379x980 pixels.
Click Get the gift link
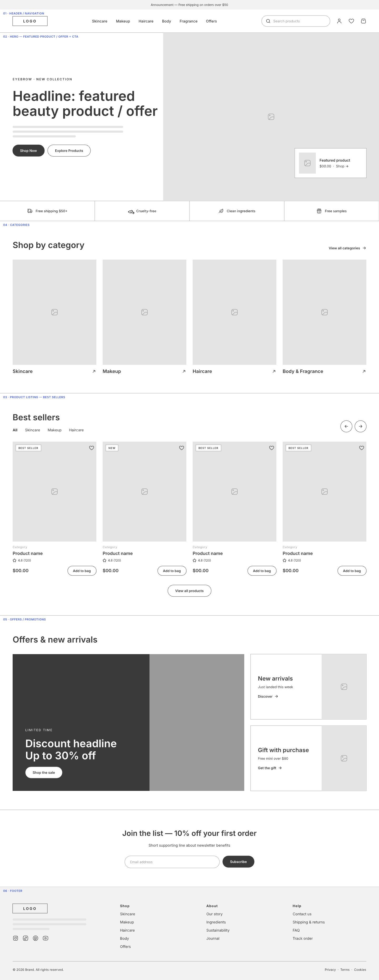(x=270, y=768)
